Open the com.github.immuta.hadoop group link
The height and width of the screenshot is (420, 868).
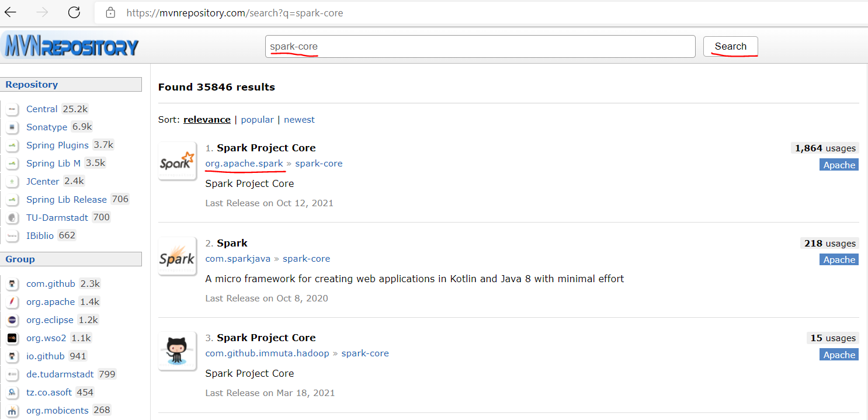click(268, 353)
